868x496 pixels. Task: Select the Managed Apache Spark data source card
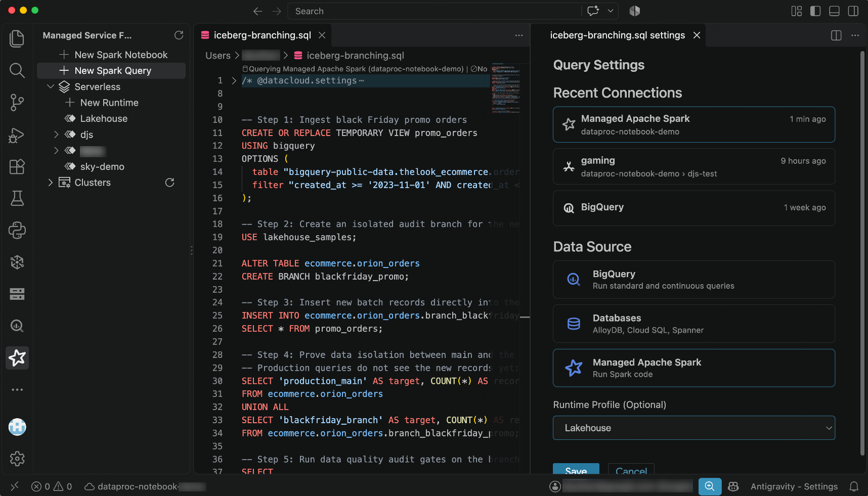coord(693,368)
